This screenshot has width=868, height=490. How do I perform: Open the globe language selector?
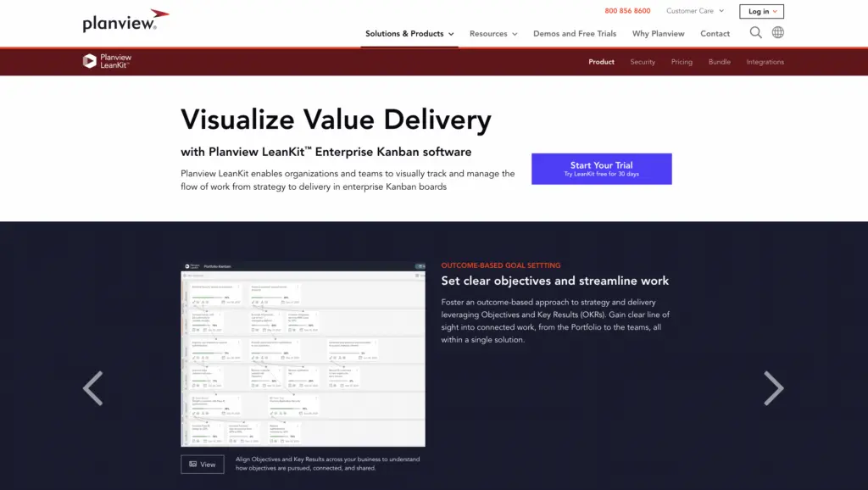coord(778,33)
